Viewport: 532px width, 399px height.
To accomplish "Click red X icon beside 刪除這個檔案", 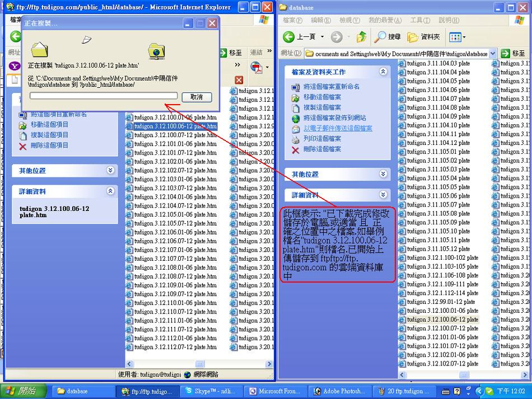I will pyautogui.click(x=296, y=150).
